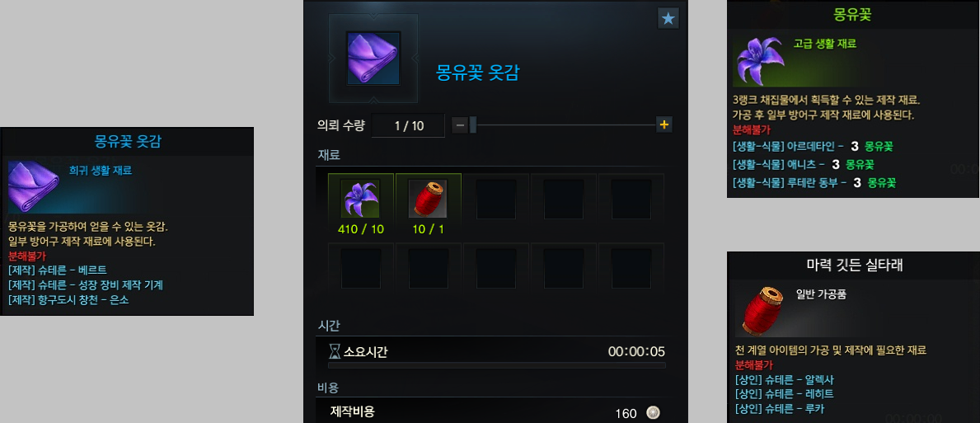Click the 마력 깃든 실타래 spool icon in the tooltip
The image size is (980, 423).
click(764, 311)
